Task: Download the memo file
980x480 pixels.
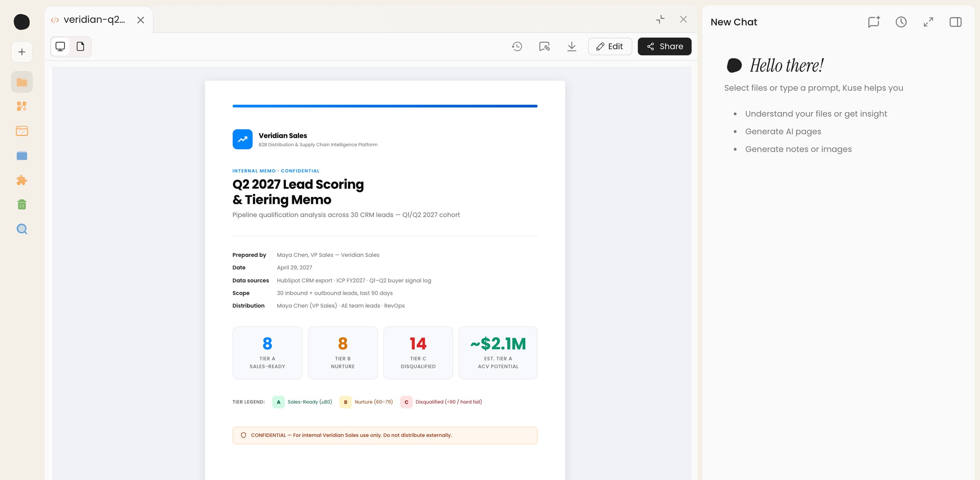Action: [x=571, y=47]
